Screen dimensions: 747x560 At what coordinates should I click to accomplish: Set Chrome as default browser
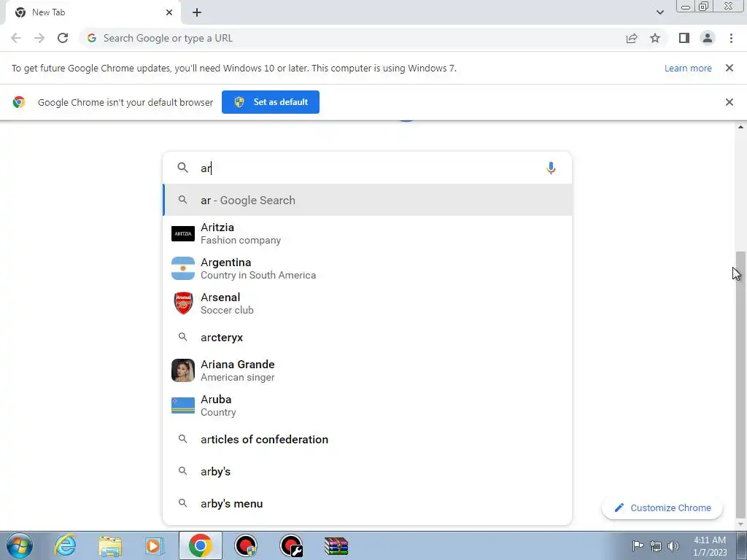[x=271, y=102]
